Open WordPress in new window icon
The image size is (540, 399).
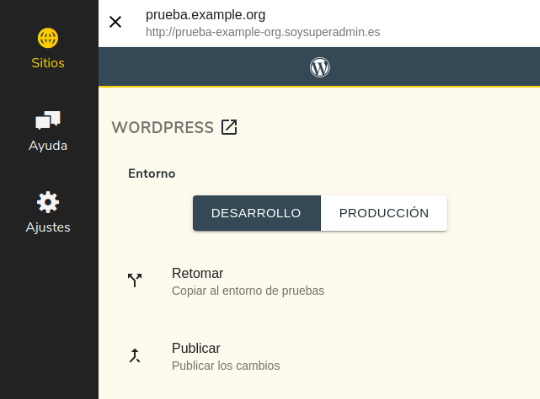tap(229, 127)
